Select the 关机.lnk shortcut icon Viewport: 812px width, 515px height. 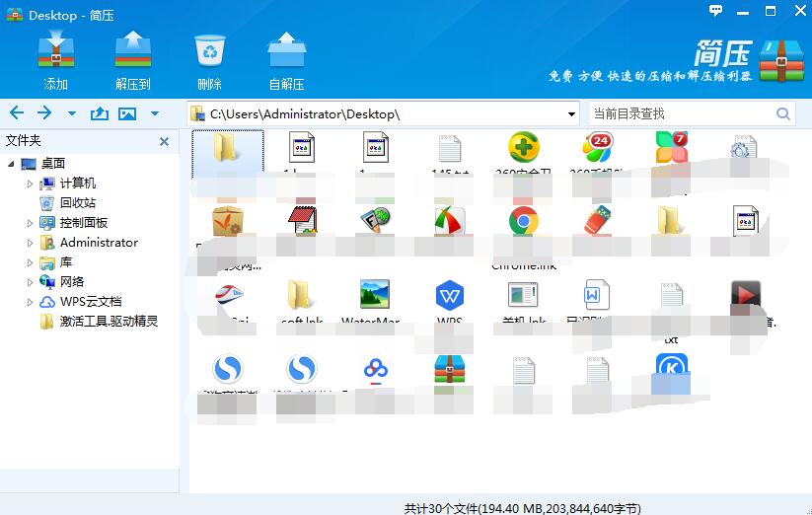point(523,295)
